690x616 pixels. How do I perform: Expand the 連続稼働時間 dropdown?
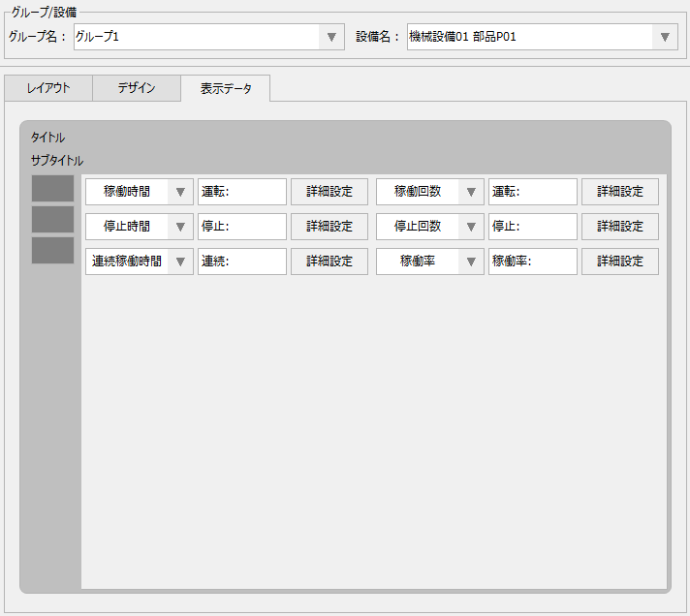tap(140, 262)
